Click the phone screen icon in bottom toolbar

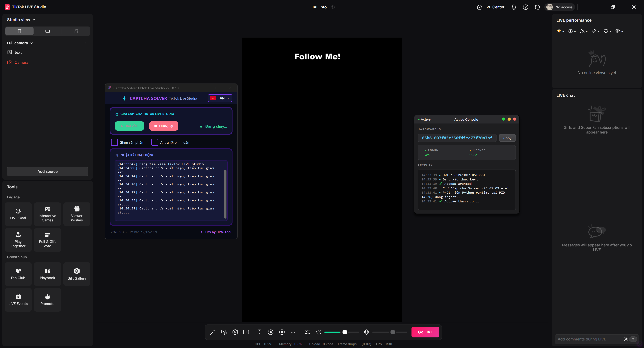259,332
